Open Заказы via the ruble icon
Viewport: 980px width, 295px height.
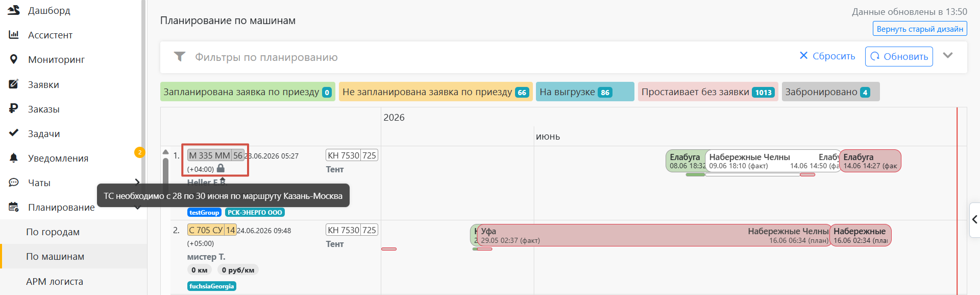point(14,108)
